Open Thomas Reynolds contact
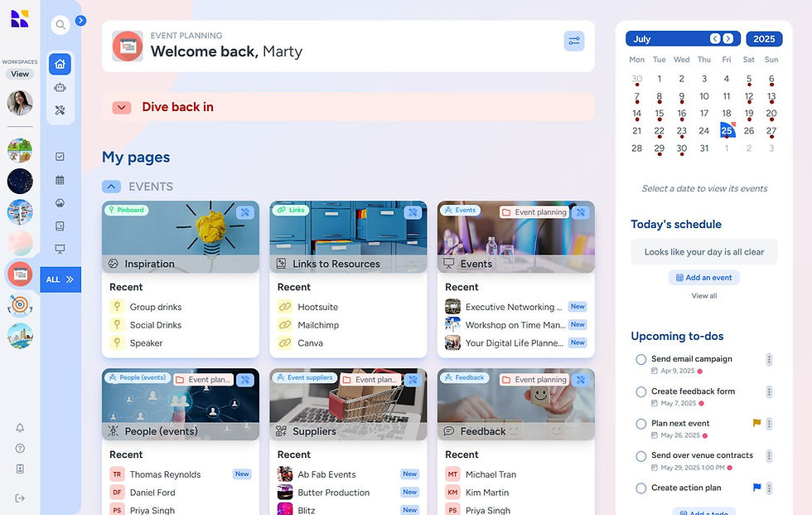Screen dimensions: 812x515 point(165,474)
